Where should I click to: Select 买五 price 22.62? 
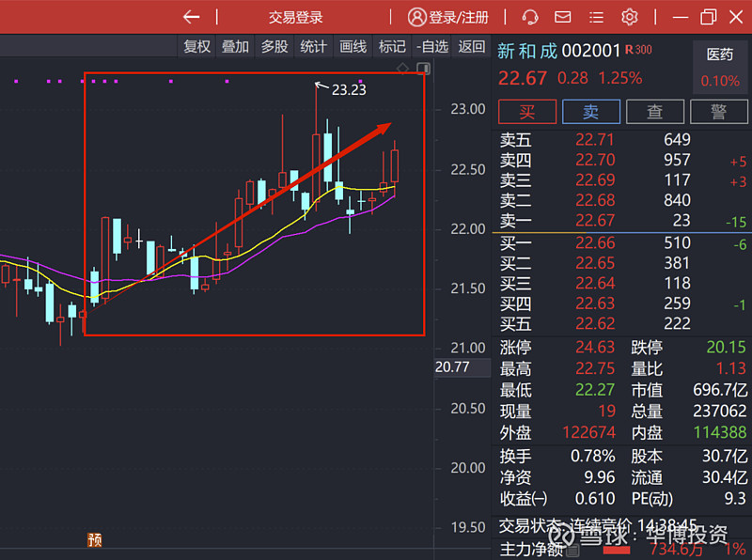[595, 323]
